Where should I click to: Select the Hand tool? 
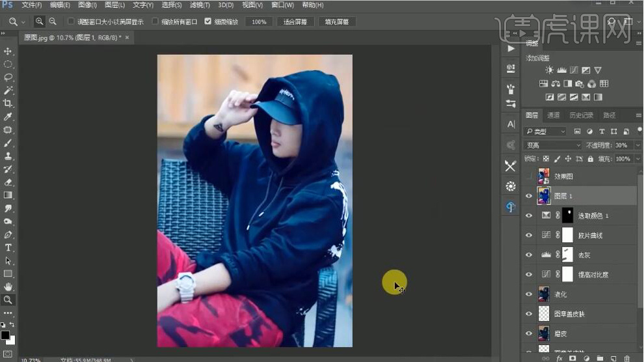click(8, 286)
